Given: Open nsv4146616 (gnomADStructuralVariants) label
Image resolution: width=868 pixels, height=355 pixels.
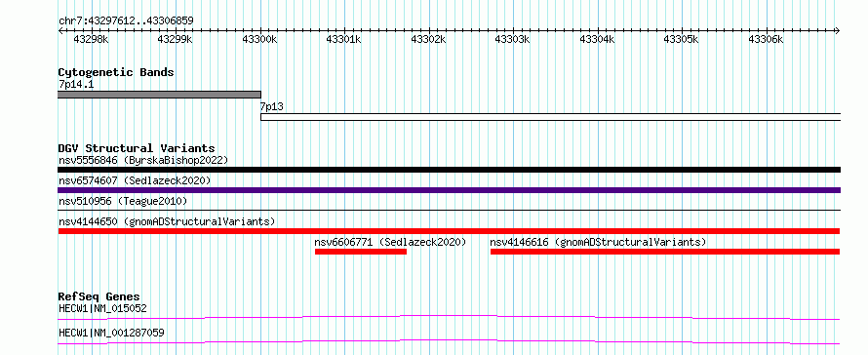Looking at the screenshot, I should coord(598,242).
